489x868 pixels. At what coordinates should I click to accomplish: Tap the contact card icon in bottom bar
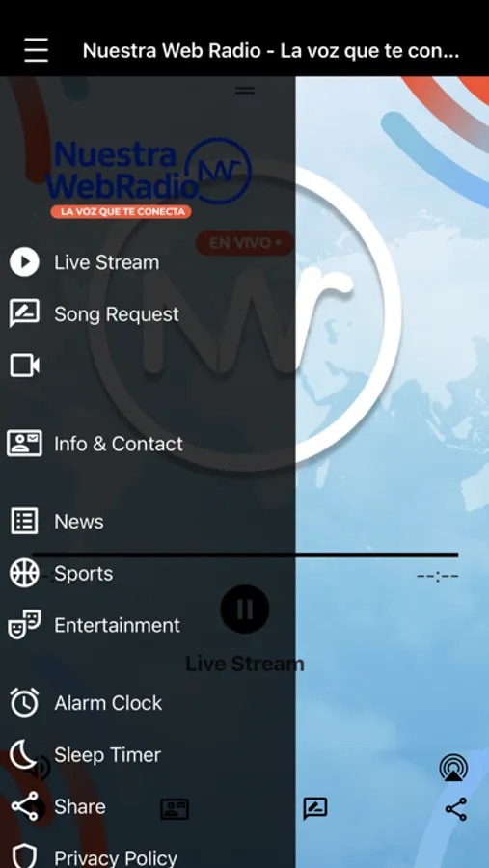coord(175,809)
